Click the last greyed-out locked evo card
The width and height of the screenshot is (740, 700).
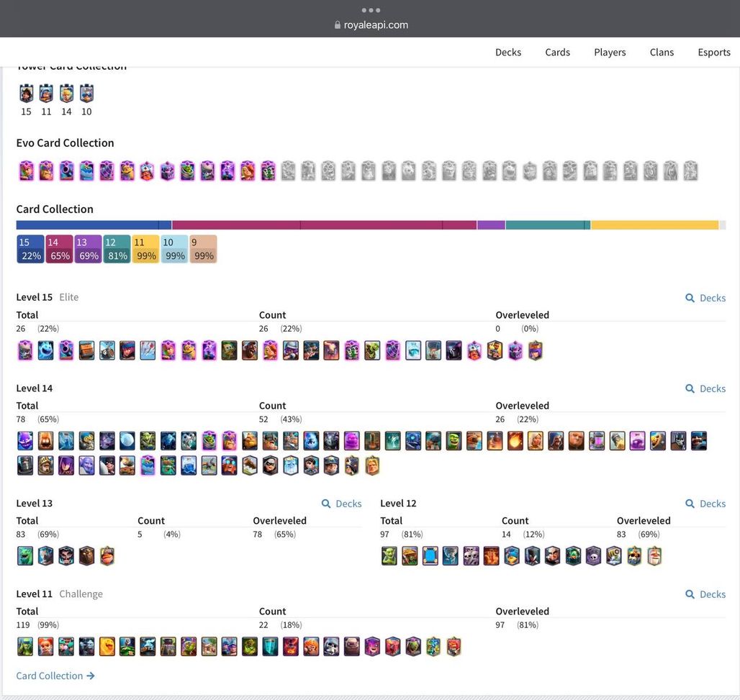pyautogui.click(x=690, y=171)
